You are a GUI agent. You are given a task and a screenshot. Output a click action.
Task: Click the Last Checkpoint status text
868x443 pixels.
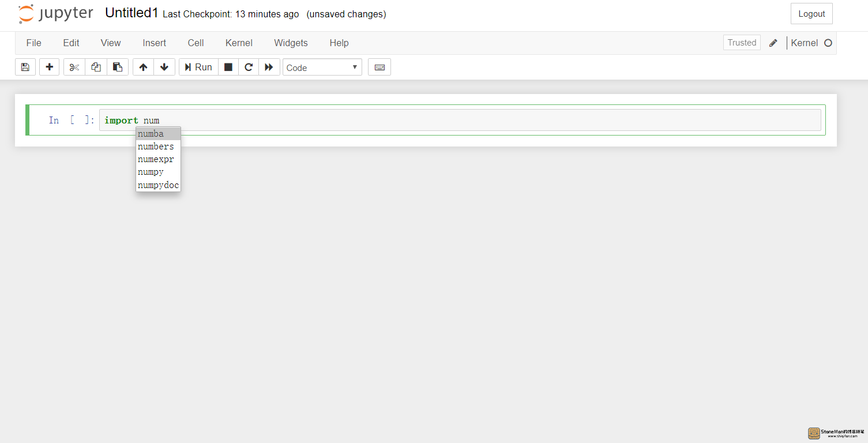coord(231,14)
